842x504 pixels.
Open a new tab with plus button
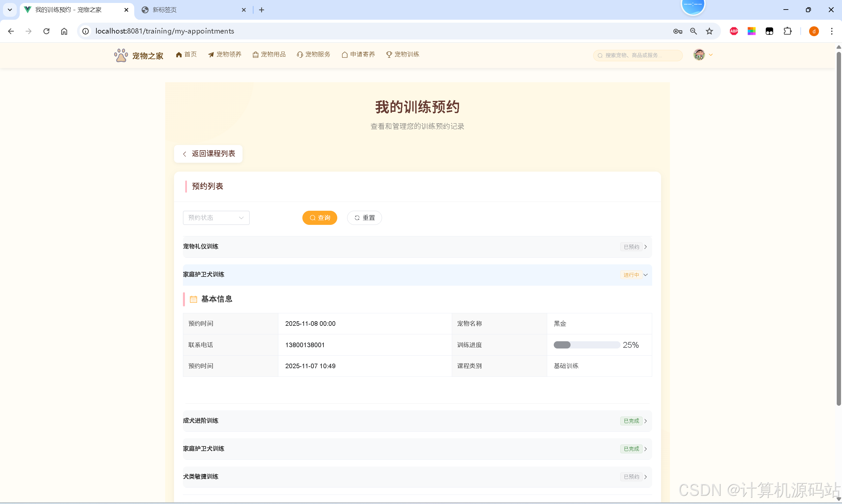262,10
